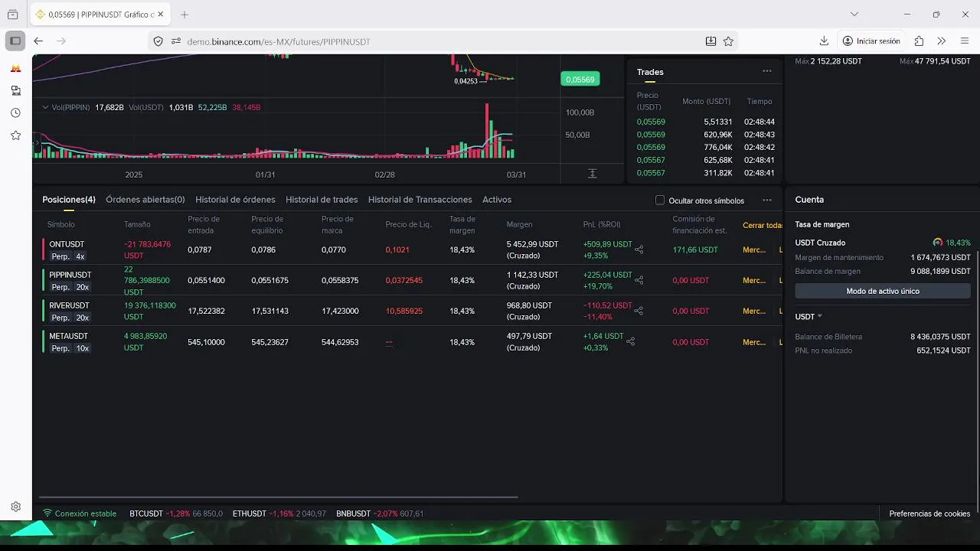980x551 pixels.
Task: Click Merc... close button for ONTUSDT
Action: (x=754, y=249)
